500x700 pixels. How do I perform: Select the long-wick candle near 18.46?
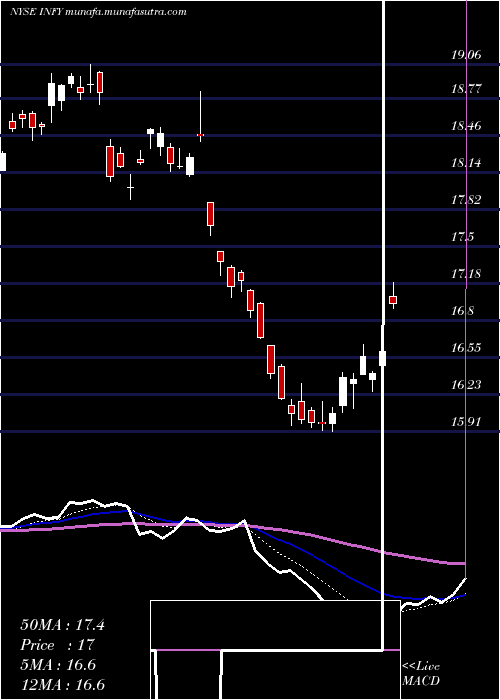point(200,134)
